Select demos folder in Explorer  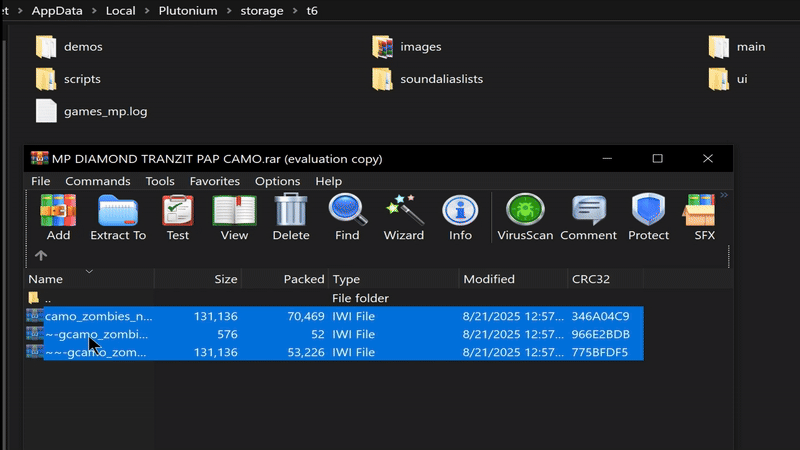pyautogui.click(x=69, y=47)
